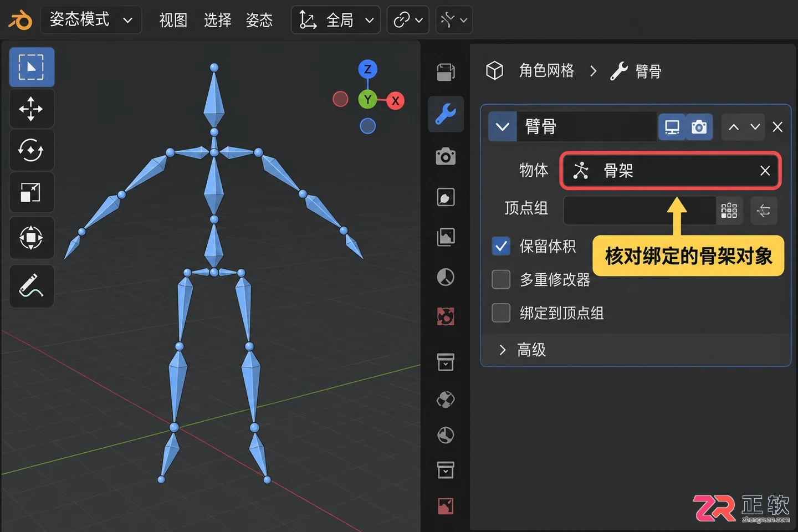Select the box select tool
Image resolution: width=798 pixels, height=532 pixels.
pyautogui.click(x=32, y=67)
